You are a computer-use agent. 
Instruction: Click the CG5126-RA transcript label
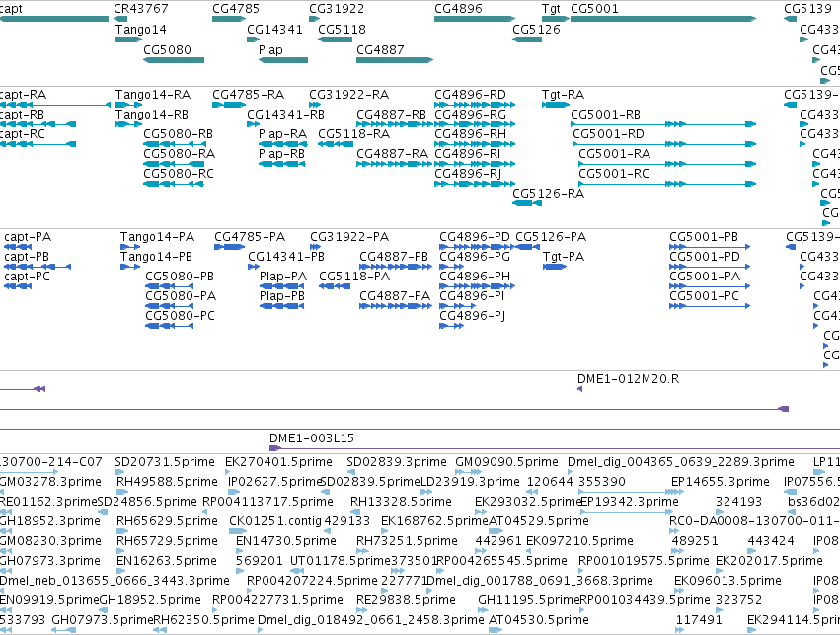coord(548,194)
